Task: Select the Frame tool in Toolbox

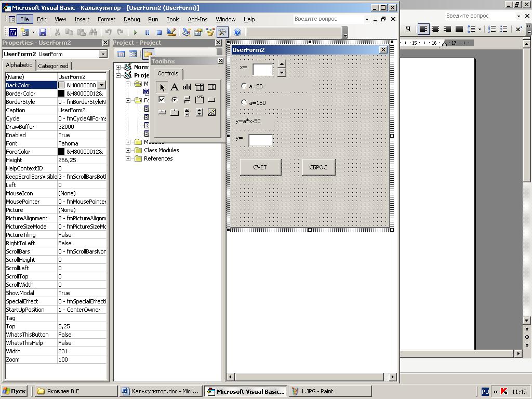Action: pyautogui.click(x=199, y=100)
